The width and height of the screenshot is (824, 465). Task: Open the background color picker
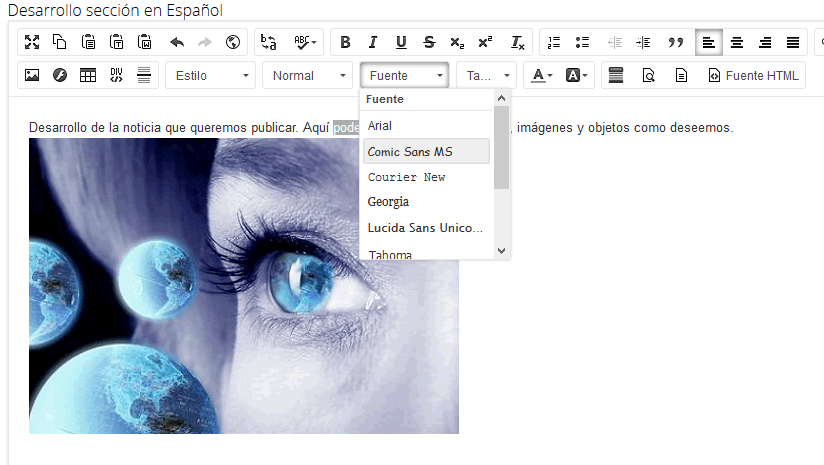point(576,75)
